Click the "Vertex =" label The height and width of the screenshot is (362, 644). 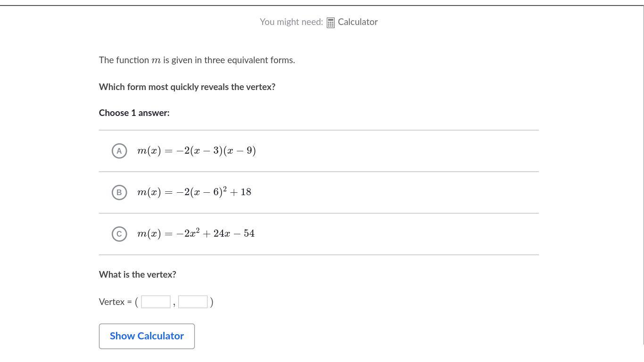pos(115,302)
